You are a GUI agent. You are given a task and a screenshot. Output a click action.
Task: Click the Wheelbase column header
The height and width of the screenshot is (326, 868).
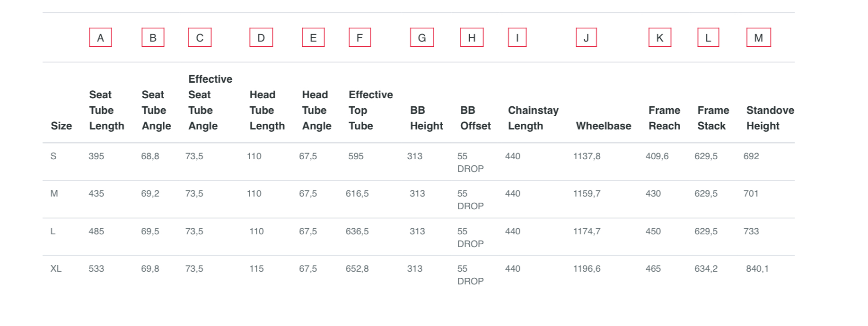click(604, 126)
